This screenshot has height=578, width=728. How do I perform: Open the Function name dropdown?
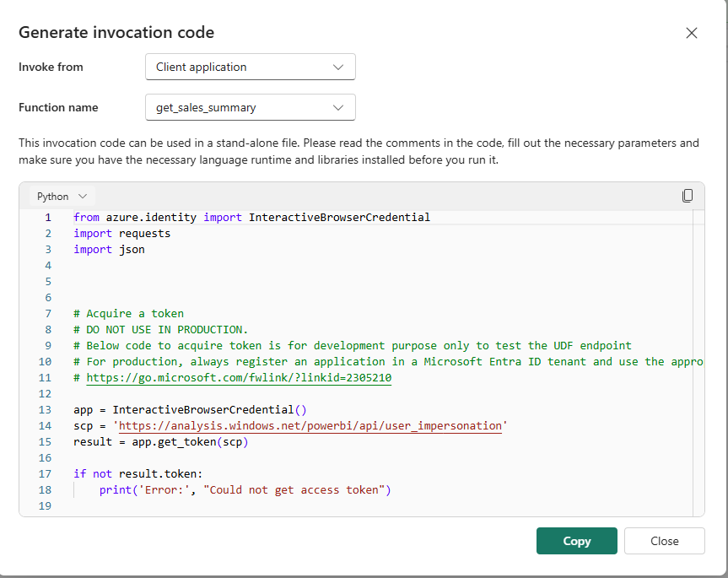251,107
